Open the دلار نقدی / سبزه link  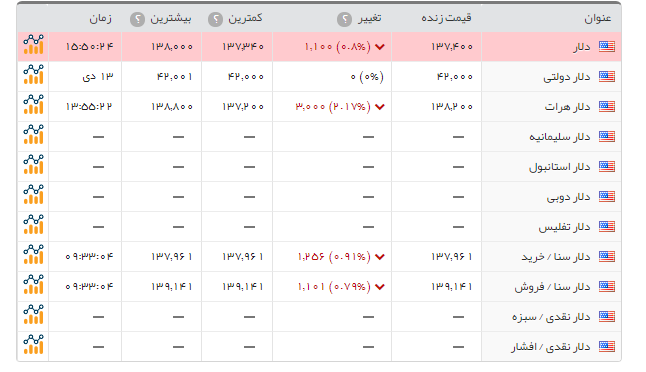(x=551, y=317)
